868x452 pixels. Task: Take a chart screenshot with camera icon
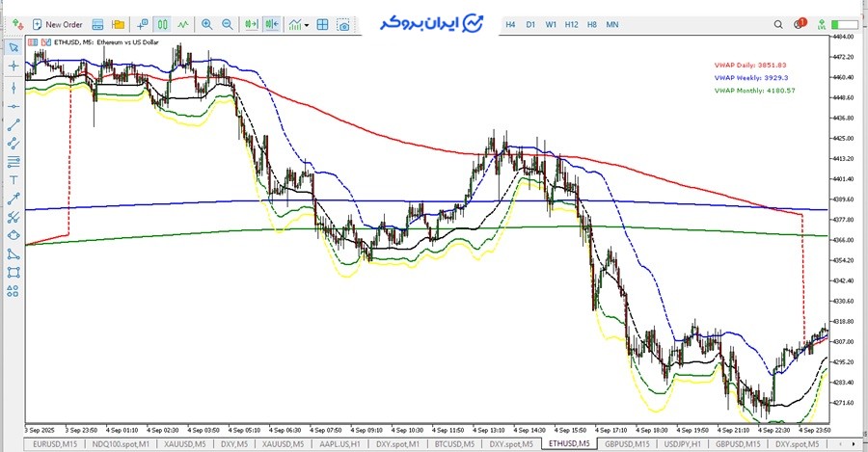tap(343, 24)
